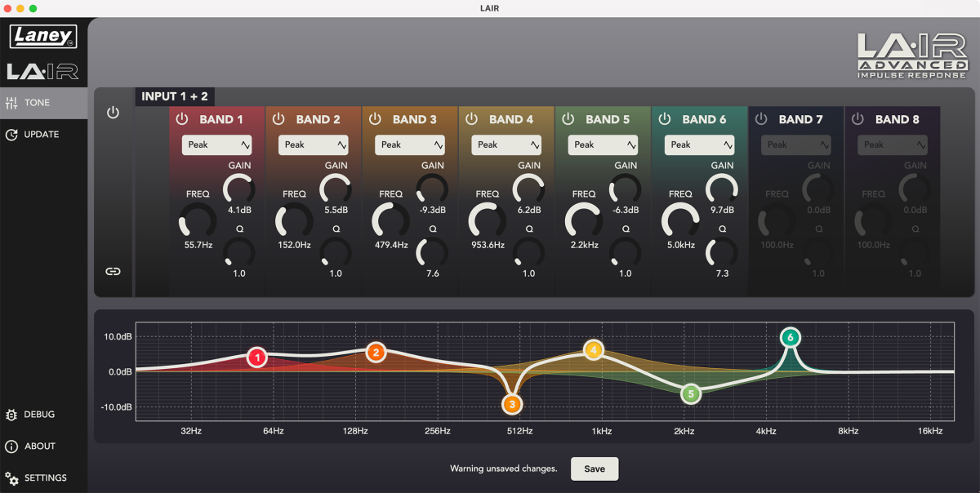The height and width of the screenshot is (493, 980).
Task: Click the Band 1 frequency value 55.7Hz
Action: pyautogui.click(x=197, y=245)
